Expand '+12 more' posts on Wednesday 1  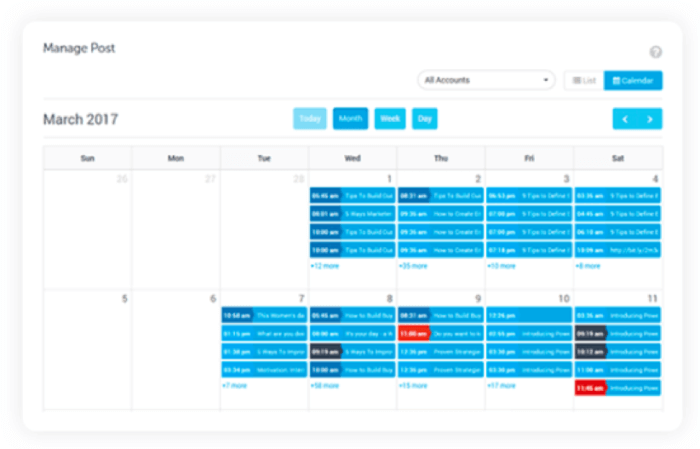point(324,266)
